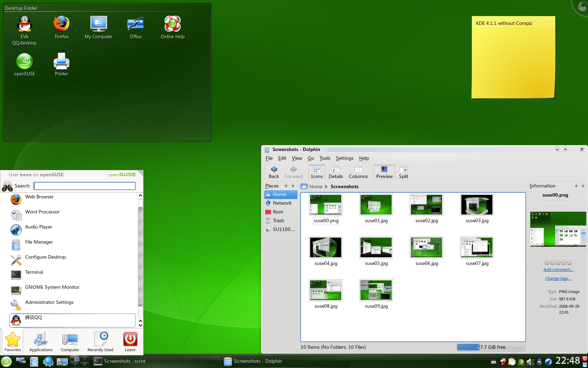Click the star rating in Information panel

tap(558, 263)
